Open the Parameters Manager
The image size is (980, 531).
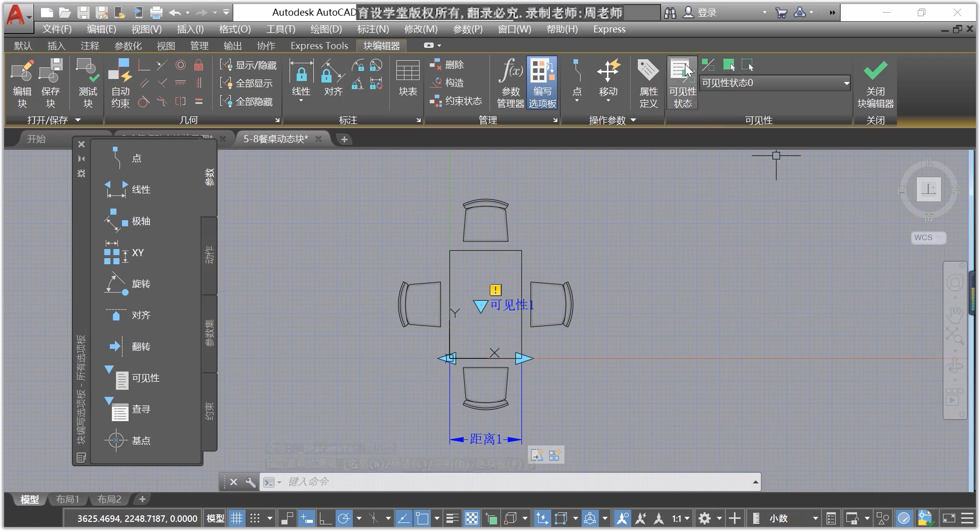(x=511, y=83)
